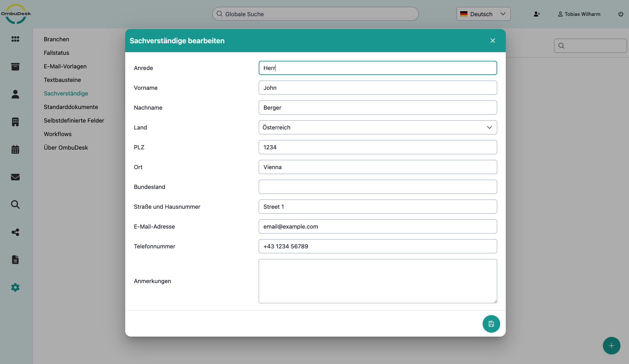
Task: Click the Telefonnummer field
Action: coord(378,246)
